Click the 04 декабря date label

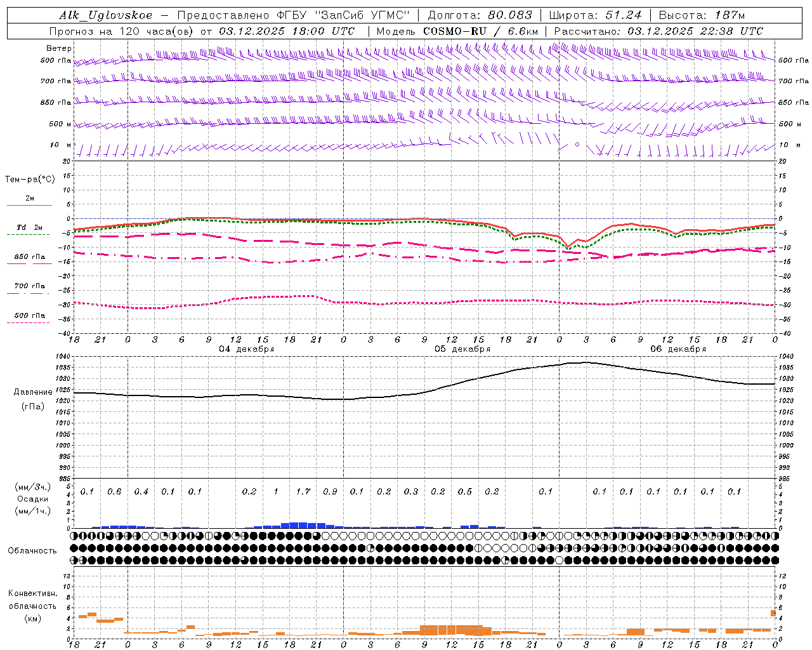pyautogui.click(x=246, y=349)
